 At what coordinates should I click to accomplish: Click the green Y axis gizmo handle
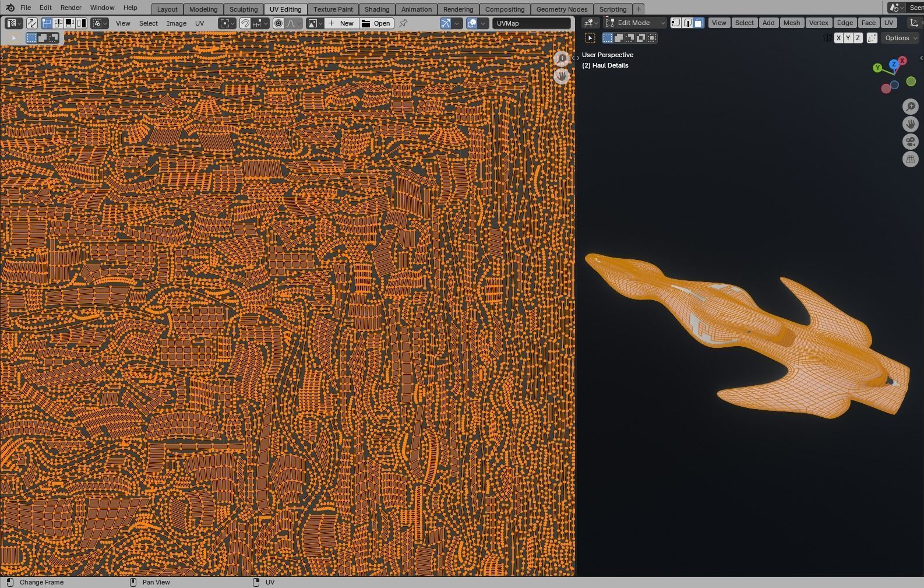pos(877,68)
